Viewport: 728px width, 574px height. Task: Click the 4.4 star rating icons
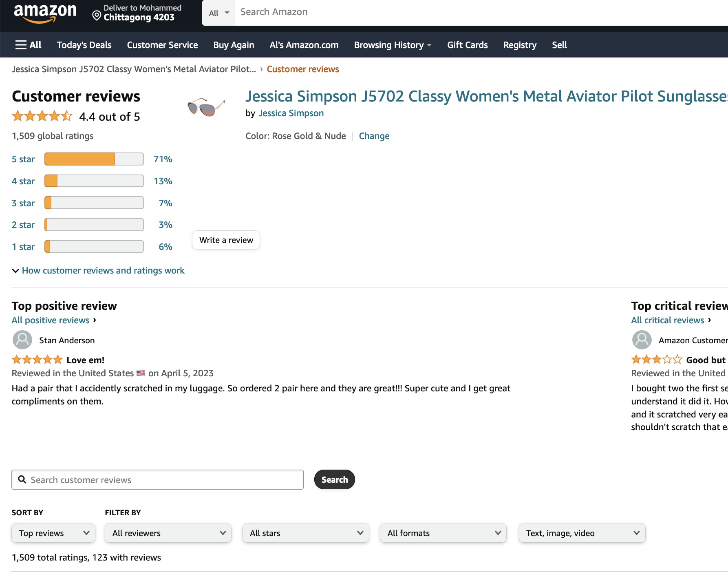coord(42,116)
